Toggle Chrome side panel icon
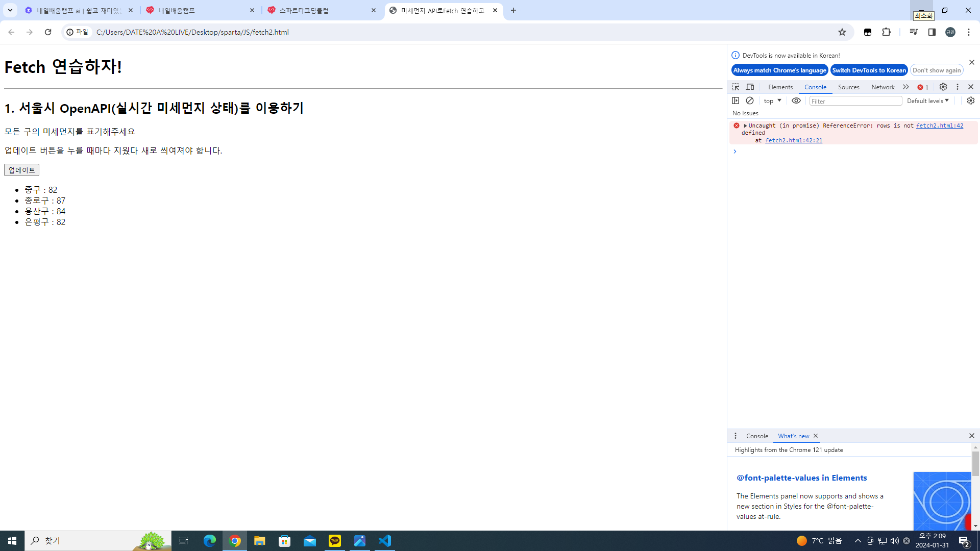Viewport: 980px width, 551px height. [932, 32]
